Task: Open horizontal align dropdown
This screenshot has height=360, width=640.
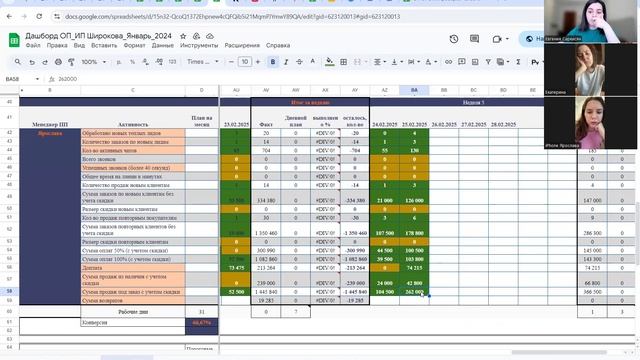Action: pos(380,62)
